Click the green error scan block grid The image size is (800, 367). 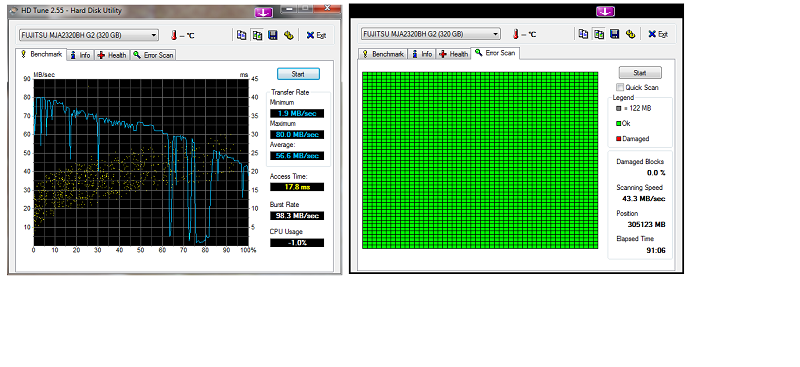(480, 160)
